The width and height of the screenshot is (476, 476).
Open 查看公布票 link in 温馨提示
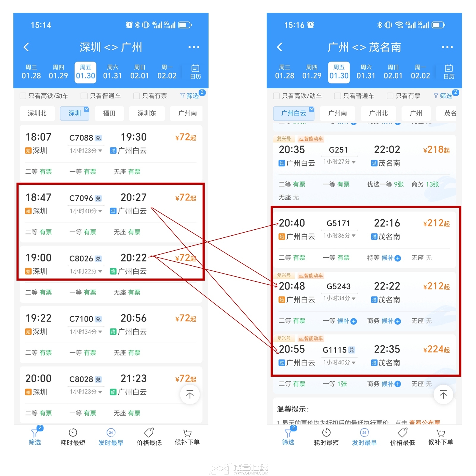(x=425, y=422)
